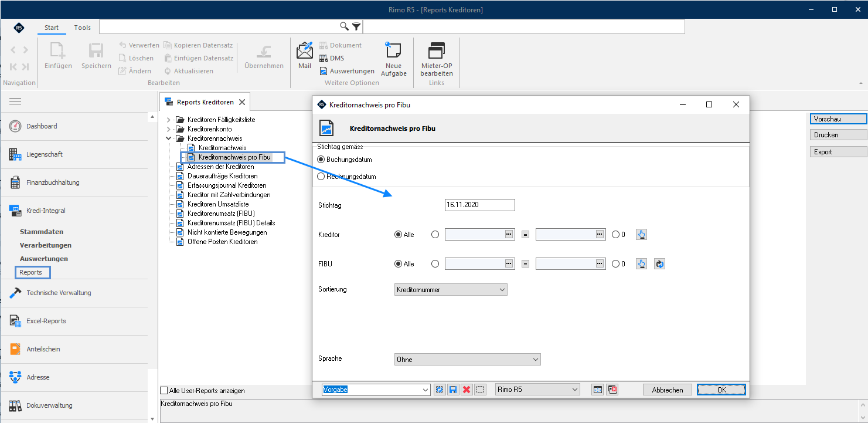Toggle the hamburger menu in the sidebar
The width and height of the screenshot is (868, 423).
[15, 101]
